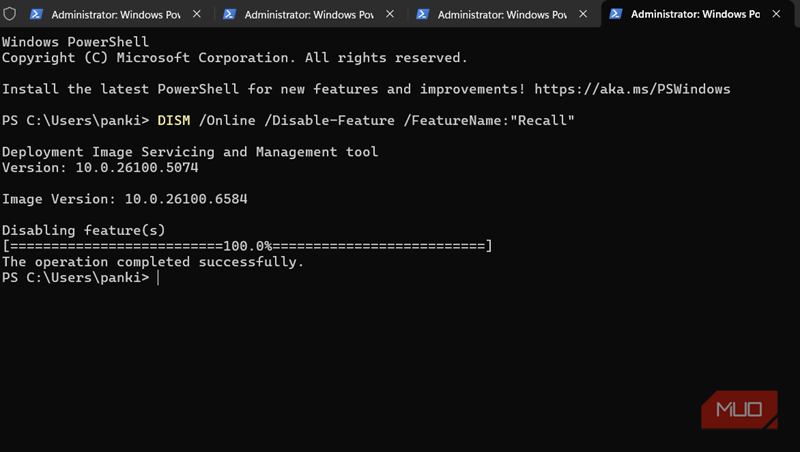This screenshot has width=800, height=452.
Task: Switch to the third Administrator PowerShell tab
Action: 502,14
